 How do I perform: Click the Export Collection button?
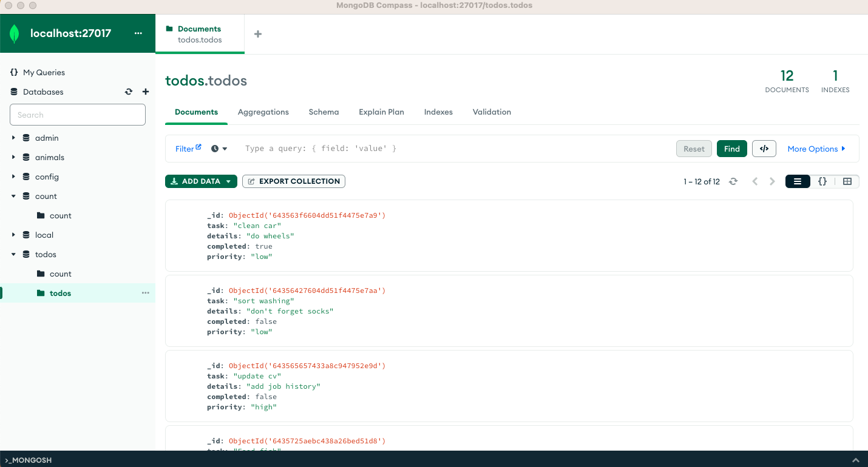pyautogui.click(x=294, y=181)
